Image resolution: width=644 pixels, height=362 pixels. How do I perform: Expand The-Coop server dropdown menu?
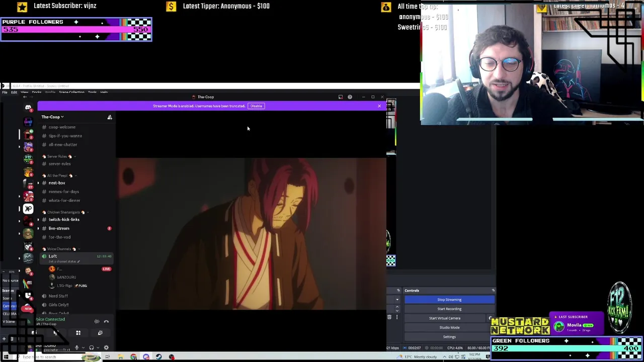tap(52, 117)
